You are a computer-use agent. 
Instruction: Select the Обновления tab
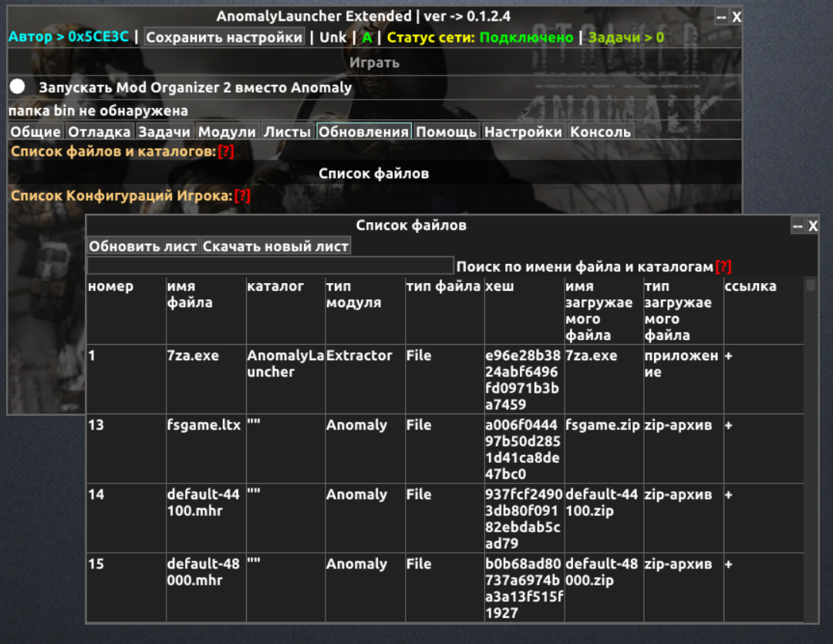point(364,132)
